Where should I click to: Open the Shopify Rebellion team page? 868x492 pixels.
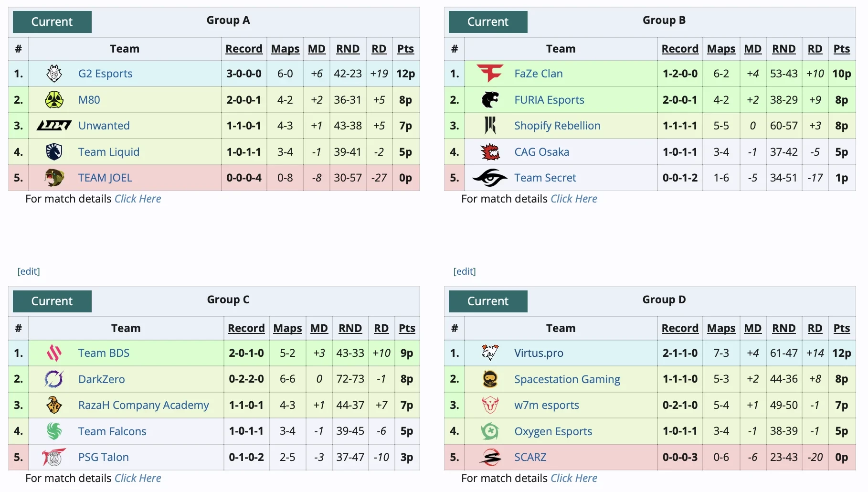point(557,126)
